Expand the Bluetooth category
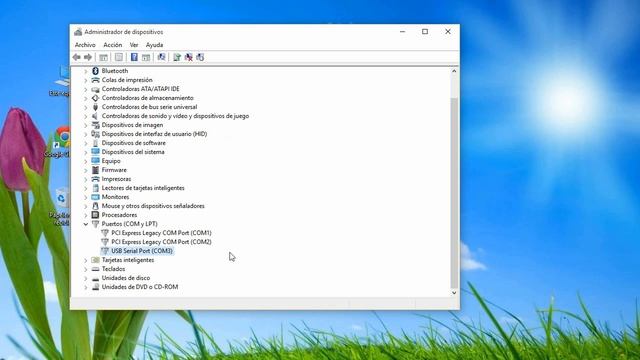The width and height of the screenshot is (640, 360). click(86, 71)
